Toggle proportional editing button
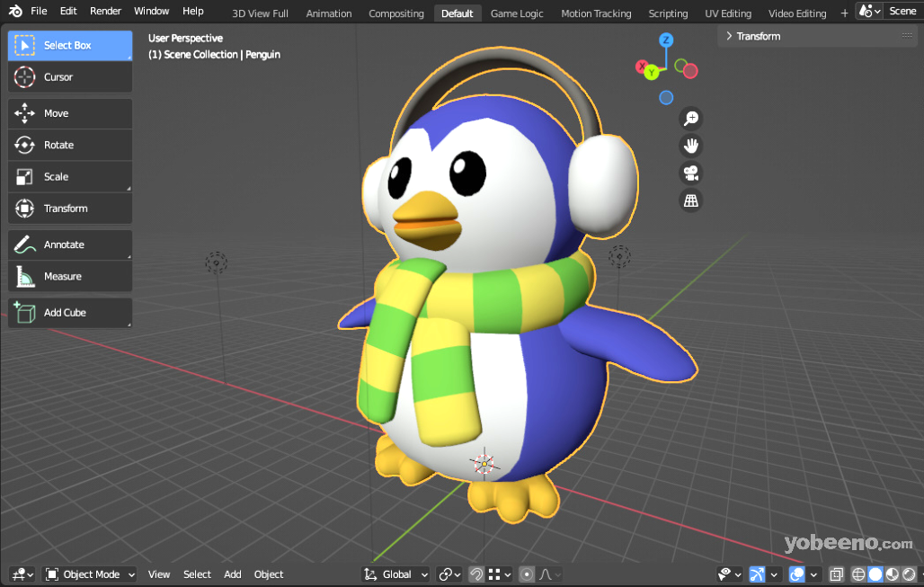Viewport: 924px width, 587px height. (x=527, y=574)
